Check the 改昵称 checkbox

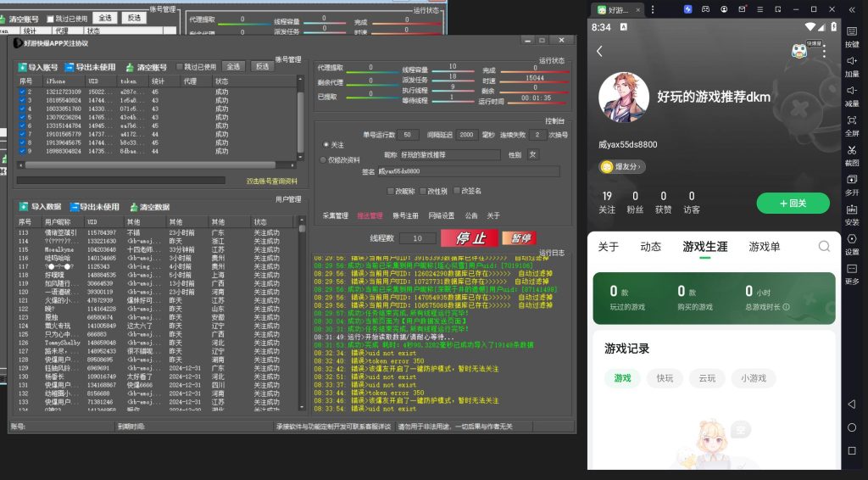click(391, 191)
